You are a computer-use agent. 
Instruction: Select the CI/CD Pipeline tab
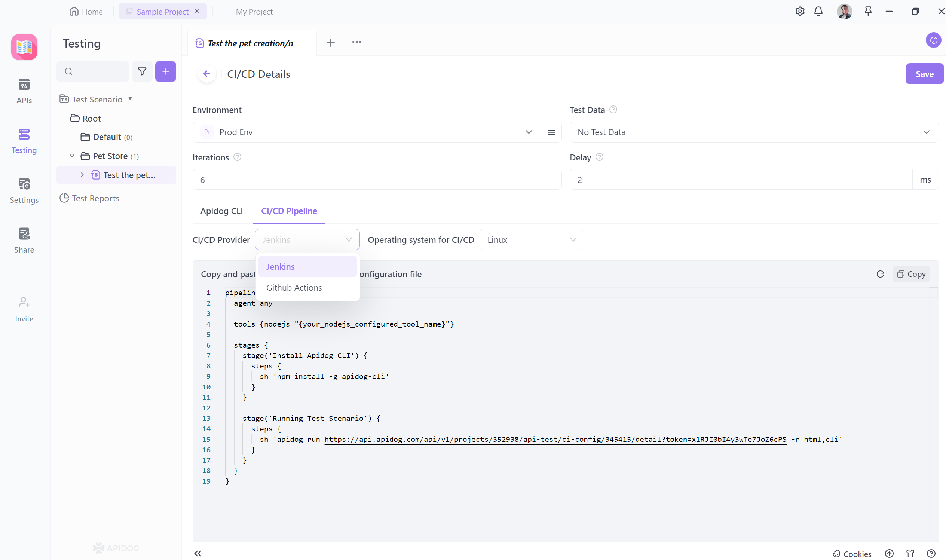click(x=289, y=211)
